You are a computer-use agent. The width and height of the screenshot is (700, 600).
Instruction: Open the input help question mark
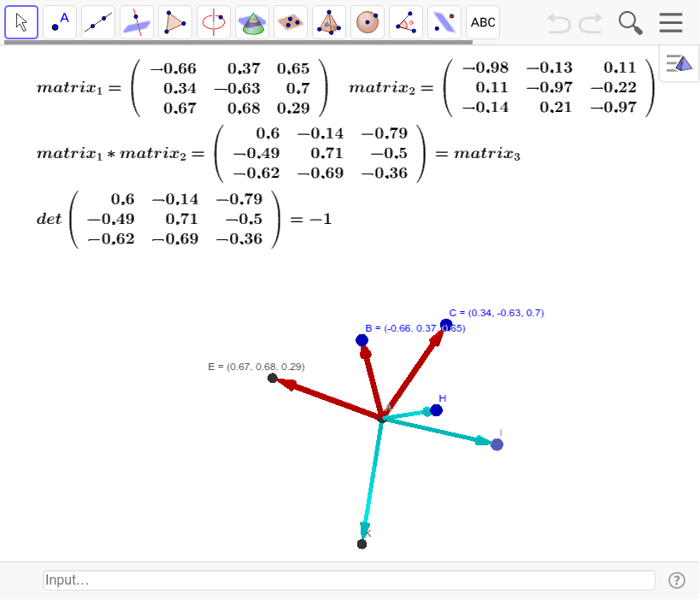click(x=676, y=580)
